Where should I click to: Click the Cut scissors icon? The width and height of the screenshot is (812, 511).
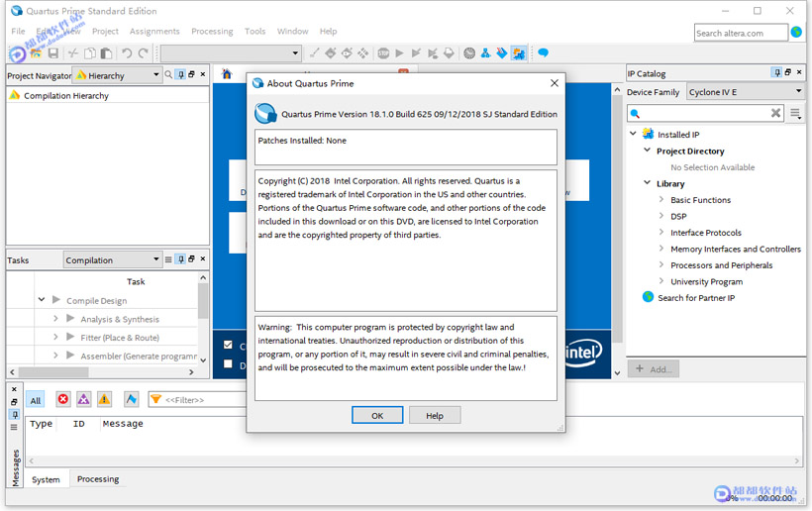73,53
